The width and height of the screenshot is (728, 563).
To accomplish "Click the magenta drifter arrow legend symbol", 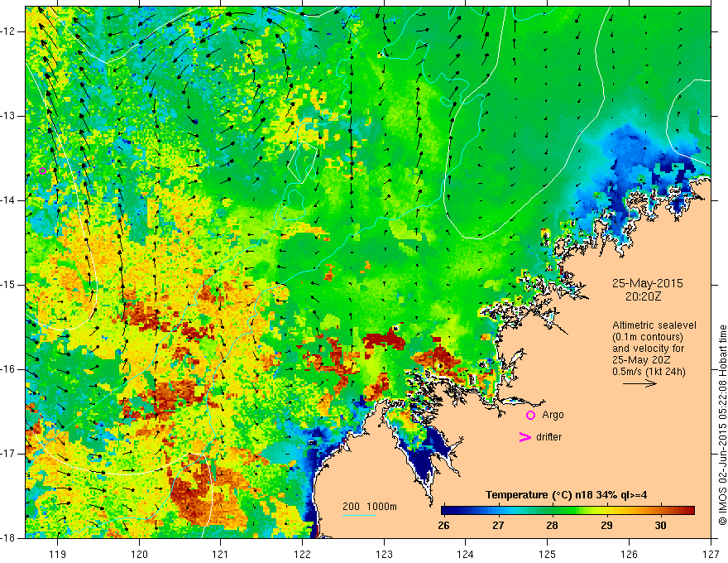I will [525, 437].
